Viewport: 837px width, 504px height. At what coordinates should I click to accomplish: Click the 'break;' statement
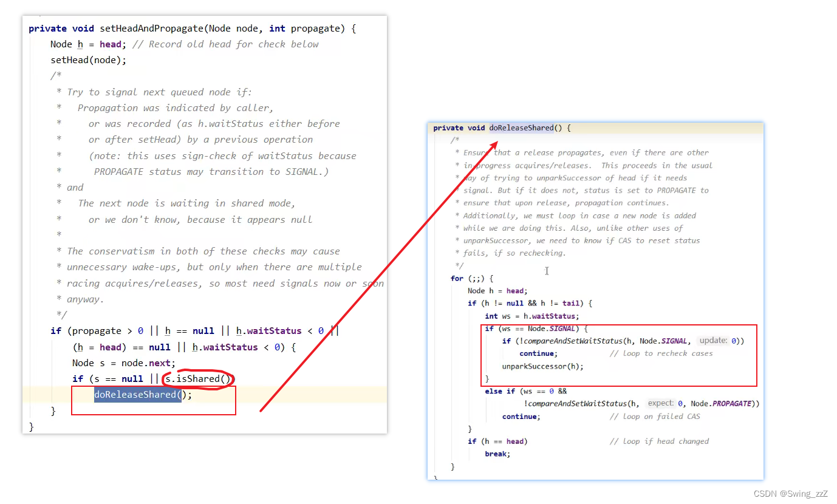pyautogui.click(x=497, y=454)
